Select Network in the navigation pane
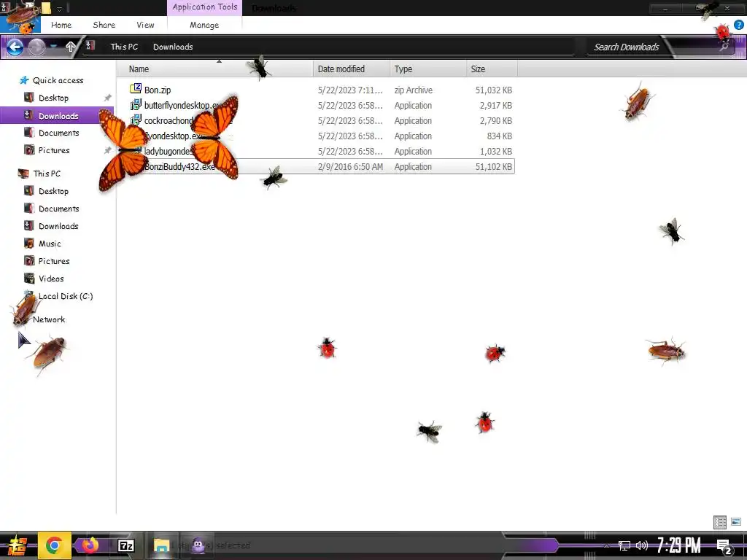The height and width of the screenshot is (560, 747). (x=49, y=319)
